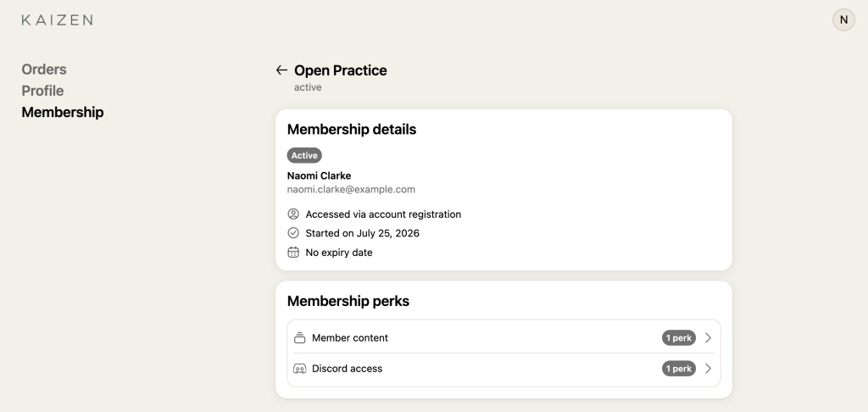Viewport: 868px width, 412px height.
Task: Click the Active status badge
Action: coord(304,155)
